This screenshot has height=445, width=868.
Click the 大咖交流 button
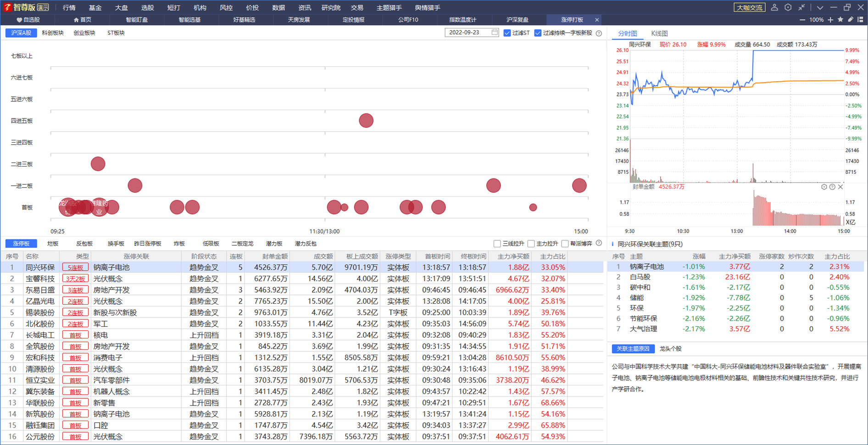pyautogui.click(x=750, y=7)
